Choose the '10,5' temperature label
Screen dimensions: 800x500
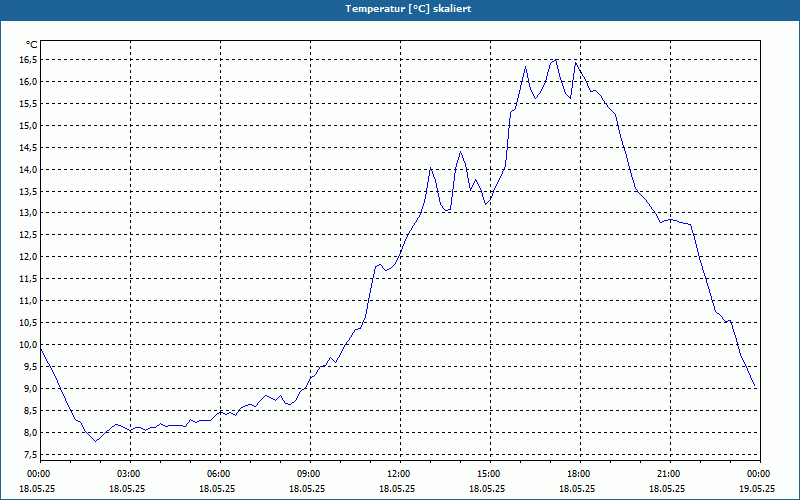tap(30, 322)
